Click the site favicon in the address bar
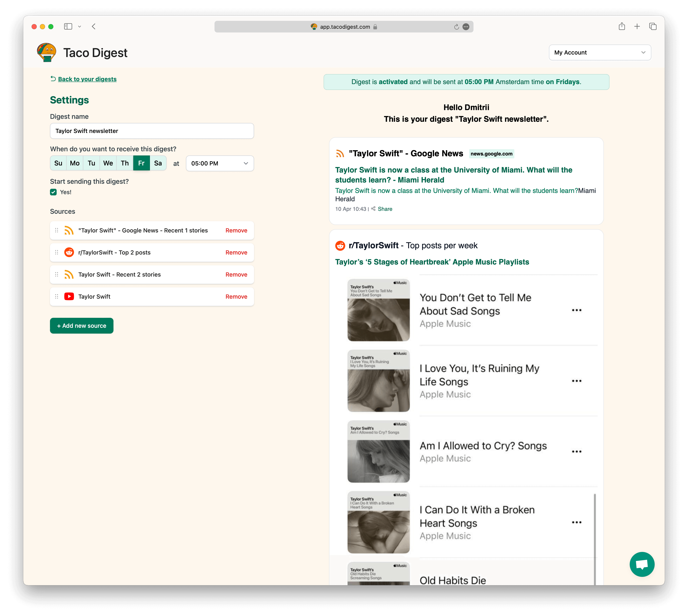Screen dimensions: 688x616 tap(314, 27)
